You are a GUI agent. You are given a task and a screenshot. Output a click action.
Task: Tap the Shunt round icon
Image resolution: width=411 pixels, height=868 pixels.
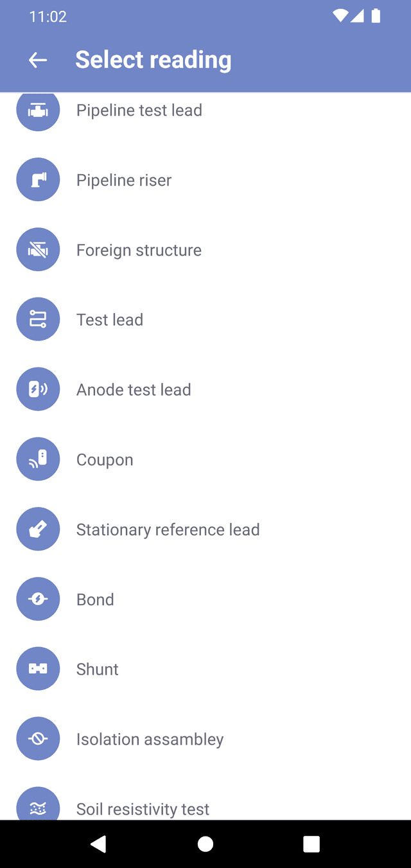(38, 669)
